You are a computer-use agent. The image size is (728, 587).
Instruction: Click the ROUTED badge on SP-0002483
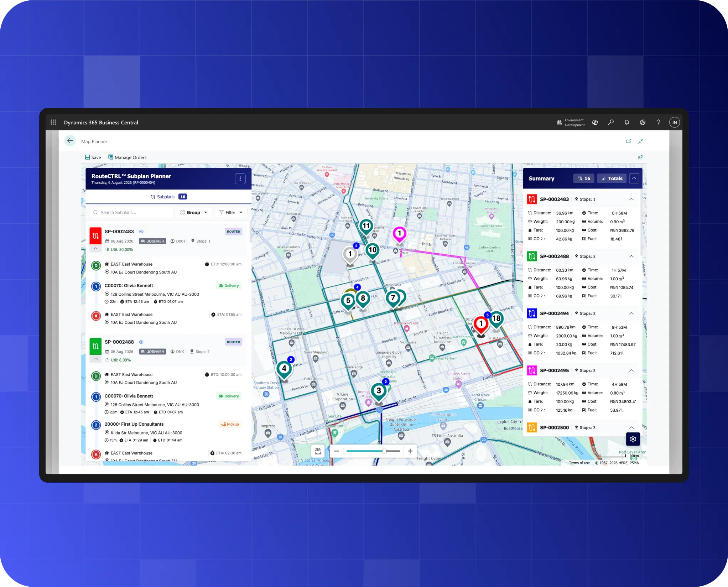point(234,232)
